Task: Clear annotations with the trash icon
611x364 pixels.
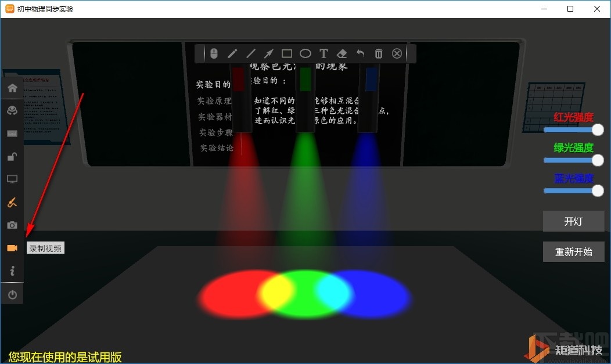Action: point(378,53)
